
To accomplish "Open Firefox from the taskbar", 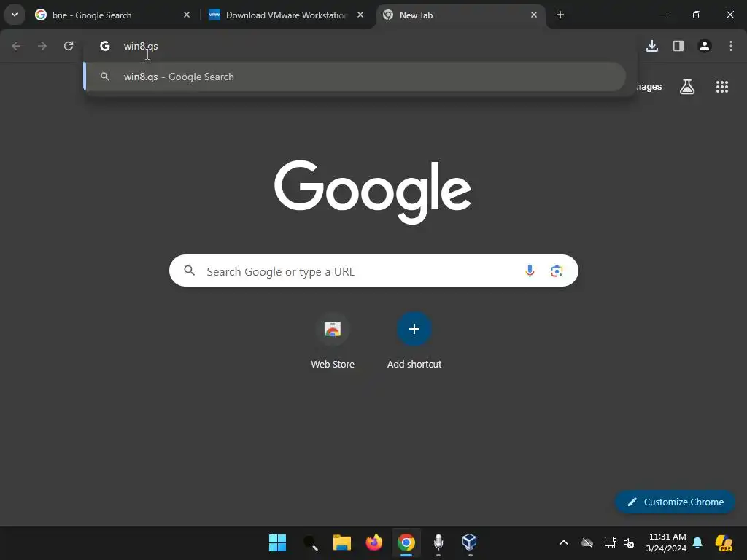I will (374, 542).
